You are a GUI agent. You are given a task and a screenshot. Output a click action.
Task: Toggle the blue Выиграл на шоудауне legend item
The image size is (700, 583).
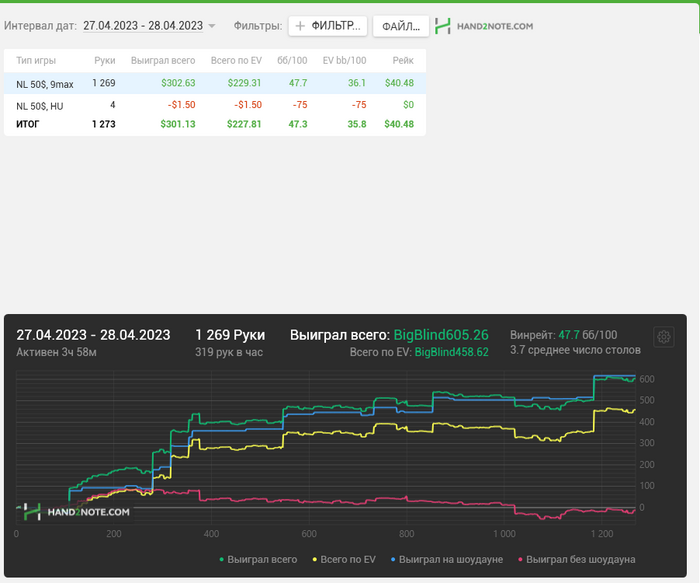tap(447, 559)
